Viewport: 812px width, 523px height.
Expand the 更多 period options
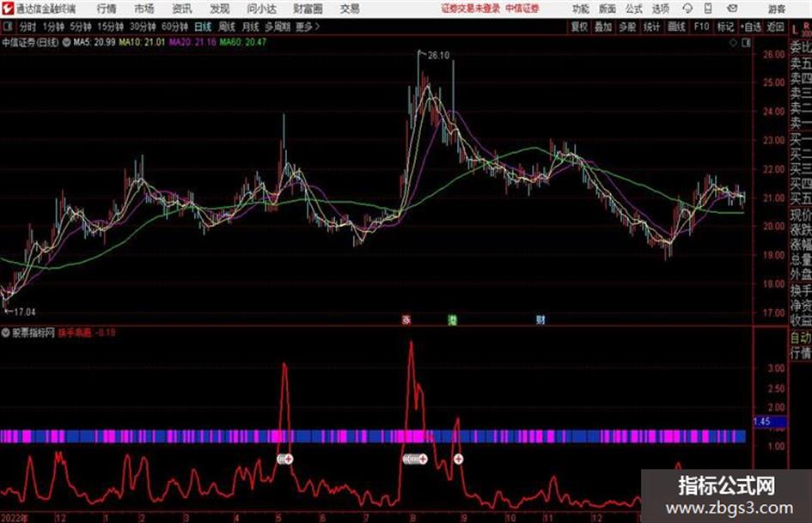(308, 27)
